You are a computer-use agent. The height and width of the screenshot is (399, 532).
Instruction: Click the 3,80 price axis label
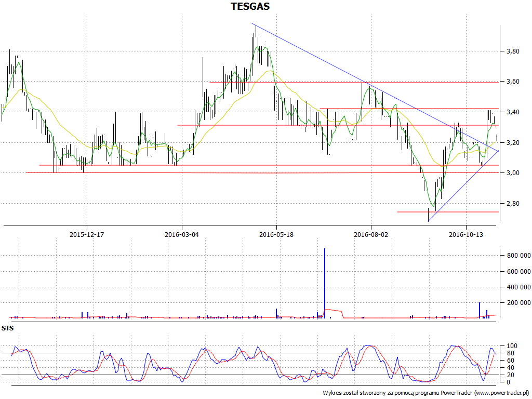click(513, 51)
